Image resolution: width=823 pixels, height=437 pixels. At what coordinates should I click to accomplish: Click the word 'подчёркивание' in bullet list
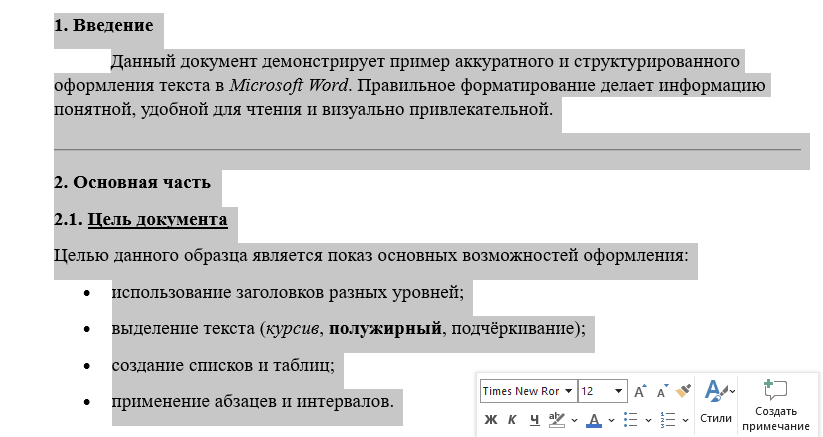pyautogui.click(x=513, y=329)
